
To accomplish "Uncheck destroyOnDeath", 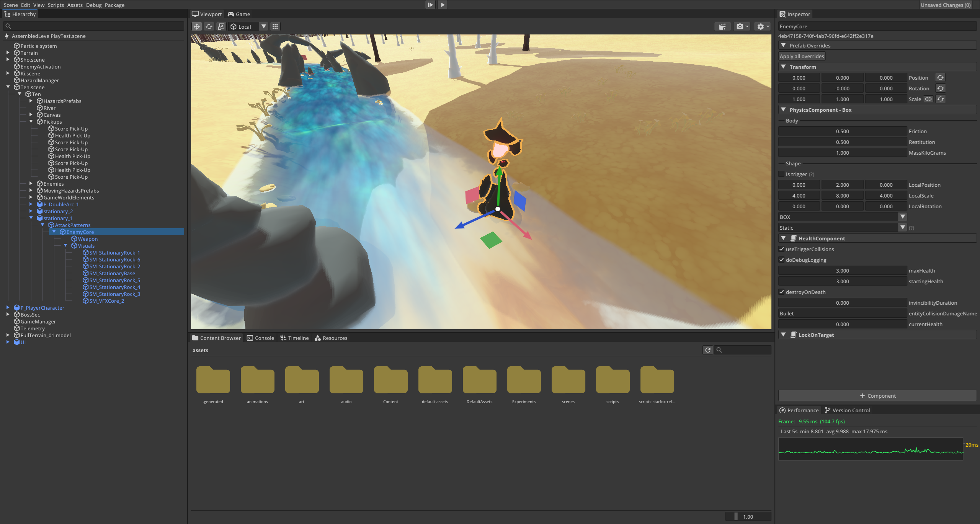I will pos(781,292).
